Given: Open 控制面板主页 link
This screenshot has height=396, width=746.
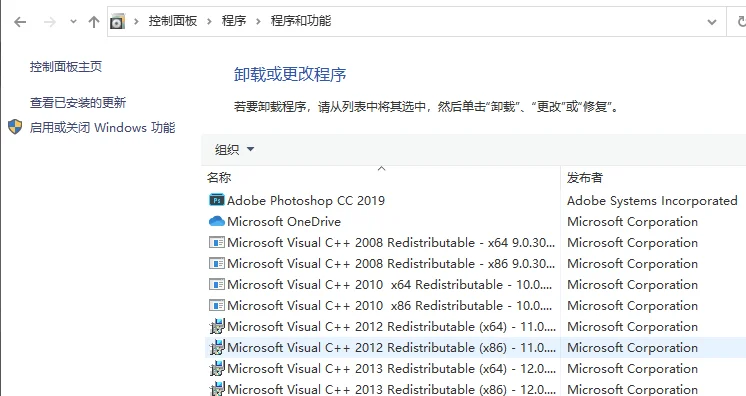Looking at the screenshot, I should pos(66,67).
